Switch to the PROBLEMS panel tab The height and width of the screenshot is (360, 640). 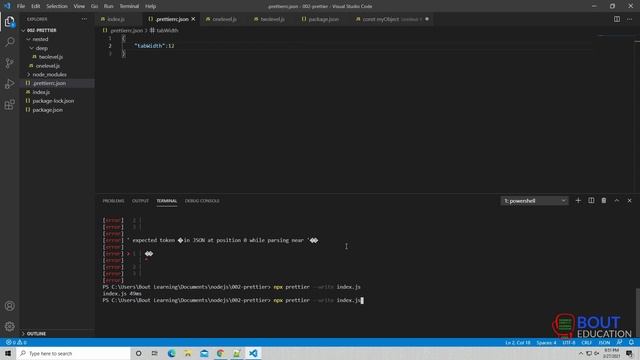pos(113,201)
